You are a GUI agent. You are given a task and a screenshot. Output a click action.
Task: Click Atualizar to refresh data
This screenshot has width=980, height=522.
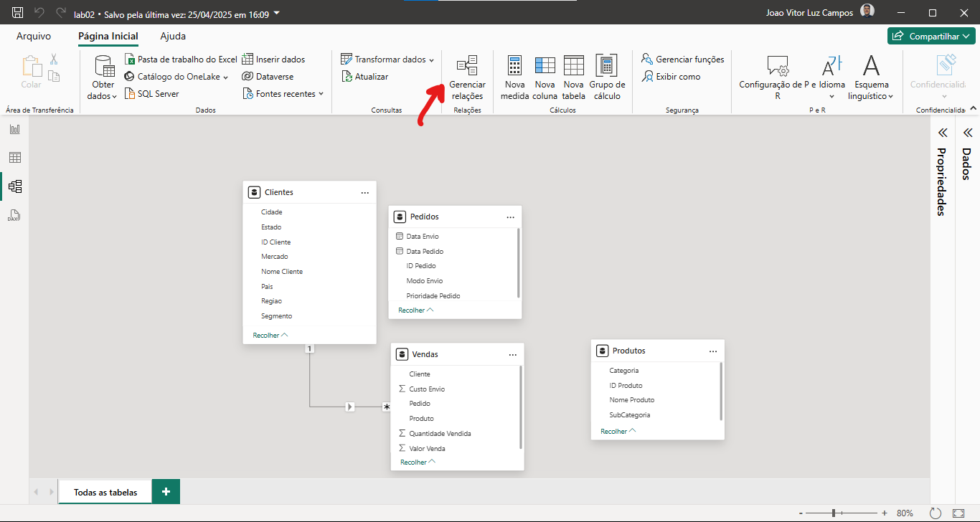pos(364,77)
